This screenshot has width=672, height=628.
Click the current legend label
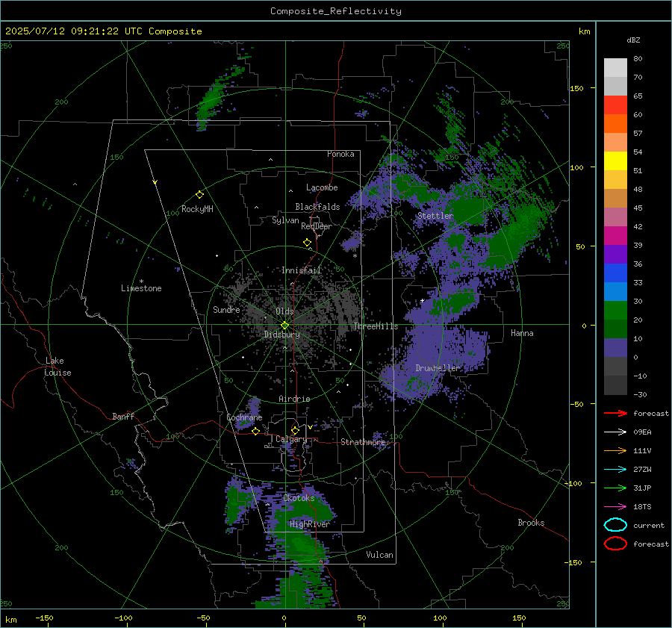pos(649,526)
